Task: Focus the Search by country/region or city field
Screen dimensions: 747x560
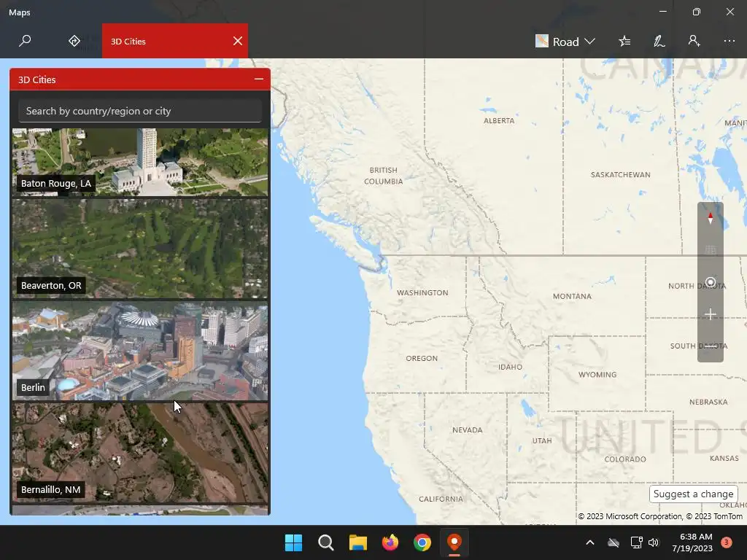Action: pos(140,111)
